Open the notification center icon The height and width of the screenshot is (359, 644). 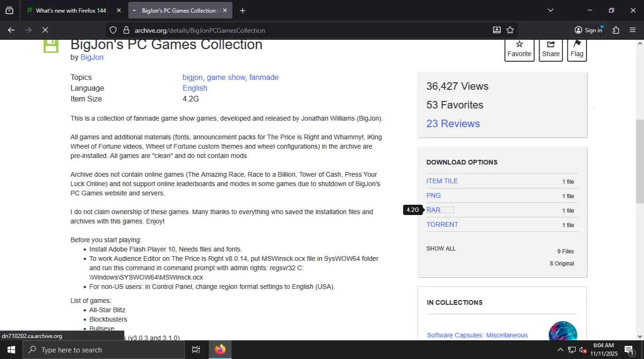(629, 350)
